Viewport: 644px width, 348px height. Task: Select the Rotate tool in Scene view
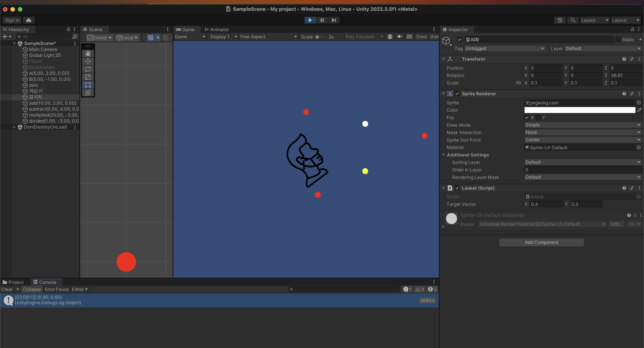coord(88,69)
